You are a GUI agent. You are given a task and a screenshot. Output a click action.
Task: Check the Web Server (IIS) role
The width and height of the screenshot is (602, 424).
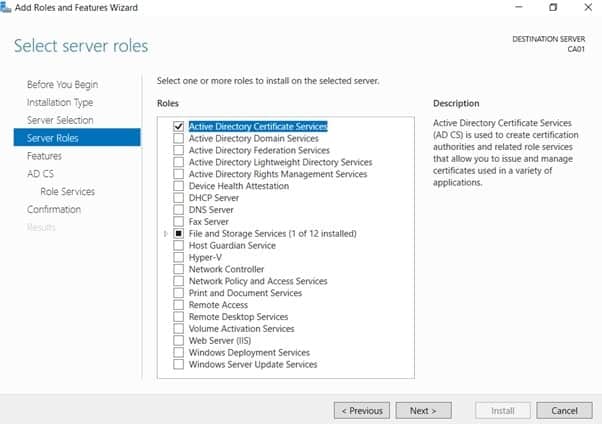[179, 341]
